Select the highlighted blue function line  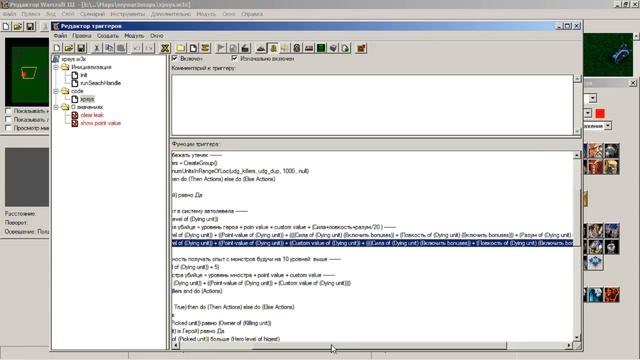pyautogui.click(x=372, y=243)
